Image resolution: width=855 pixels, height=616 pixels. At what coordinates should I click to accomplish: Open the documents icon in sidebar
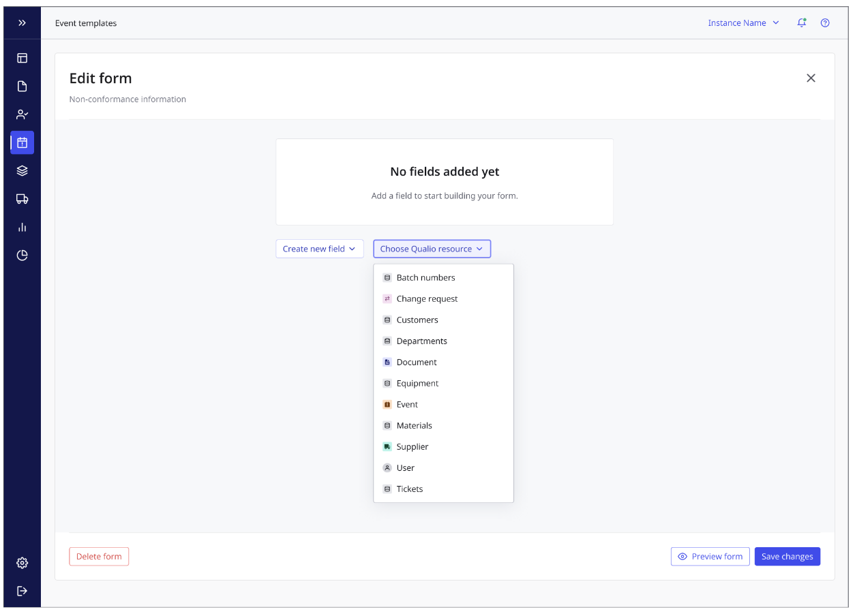(22, 86)
